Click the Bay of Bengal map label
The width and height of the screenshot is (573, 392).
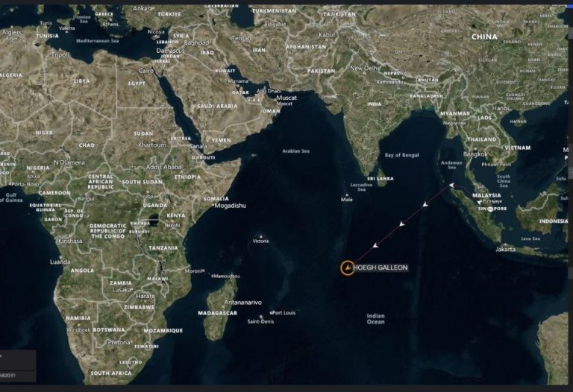coord(401,155)
